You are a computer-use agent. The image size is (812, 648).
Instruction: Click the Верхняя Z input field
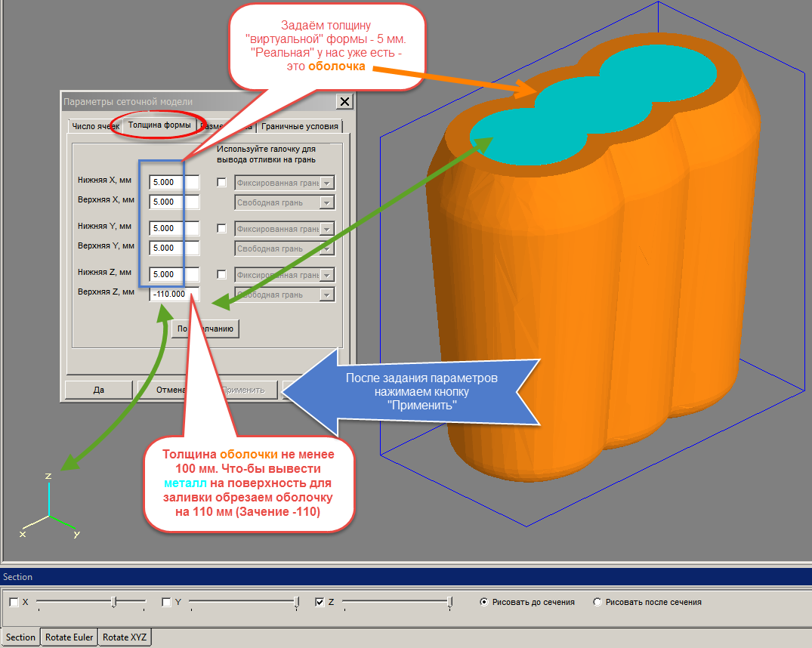(x=174, y=295)
